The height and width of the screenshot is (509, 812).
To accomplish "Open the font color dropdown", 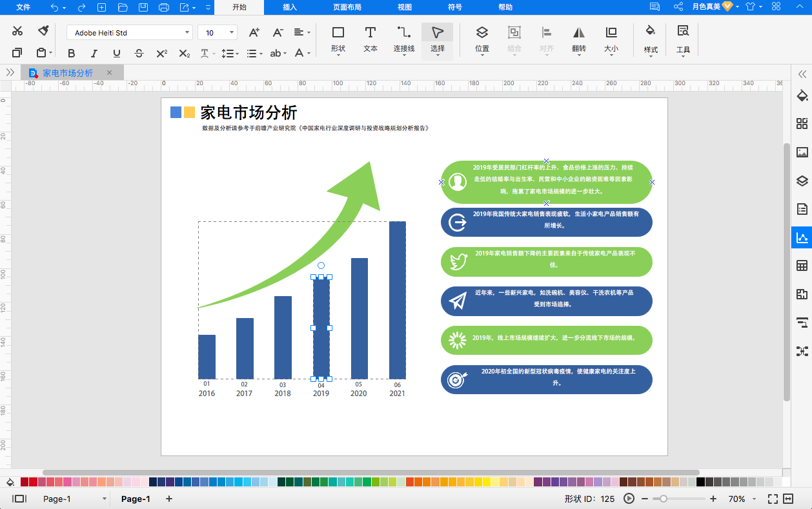I will (303, 54).
